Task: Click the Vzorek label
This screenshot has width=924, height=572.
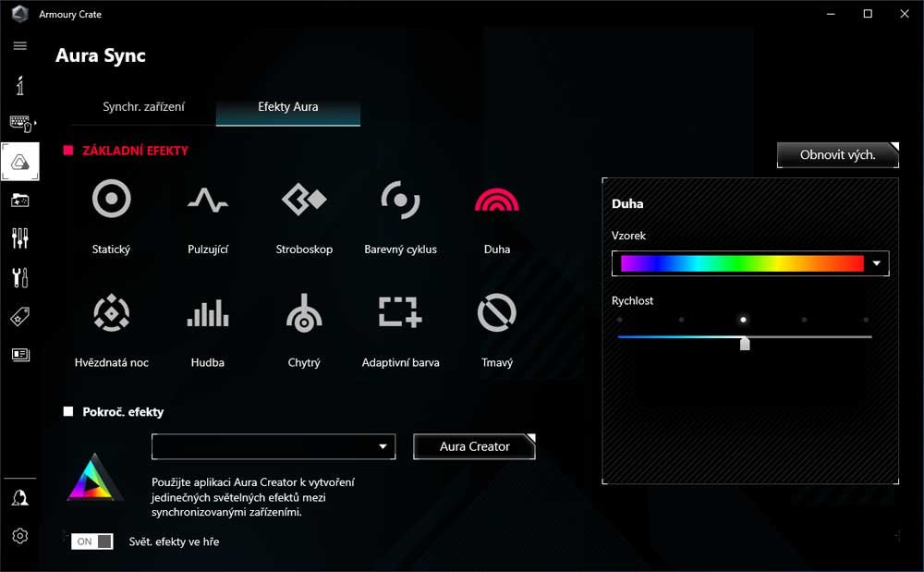Action: [628, 236]
